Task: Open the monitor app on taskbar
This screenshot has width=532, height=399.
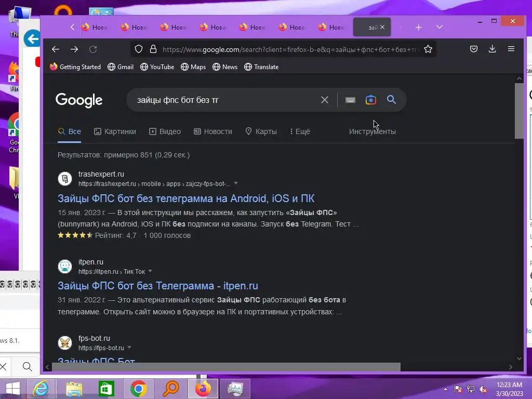Action: pyautogui.click(x=235, y=389)
